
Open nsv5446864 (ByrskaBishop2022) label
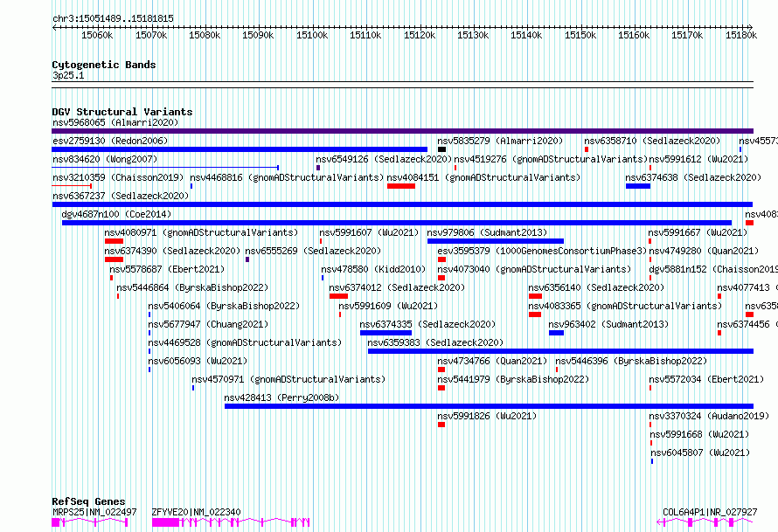[192, 287]
